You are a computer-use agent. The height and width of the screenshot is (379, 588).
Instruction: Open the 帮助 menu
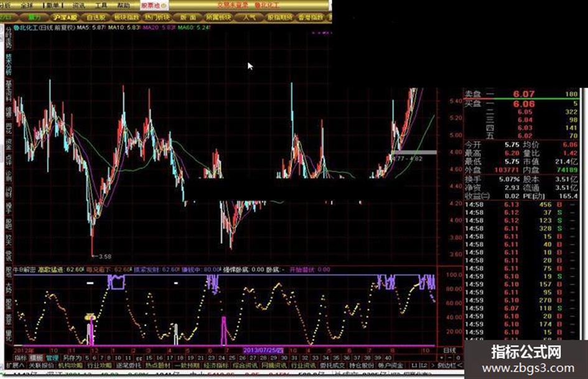(x=123, y=5)
